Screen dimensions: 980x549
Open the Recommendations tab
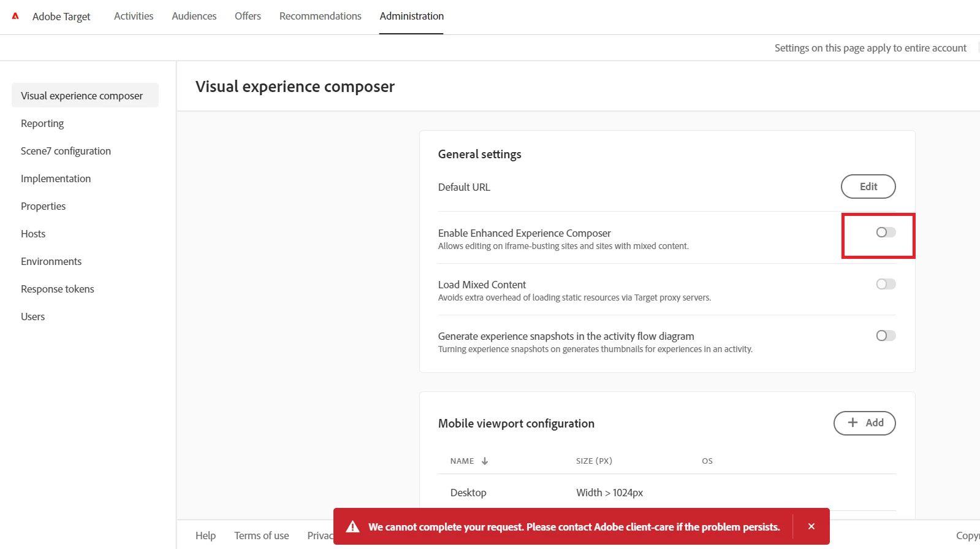click(x=321, y=16)
